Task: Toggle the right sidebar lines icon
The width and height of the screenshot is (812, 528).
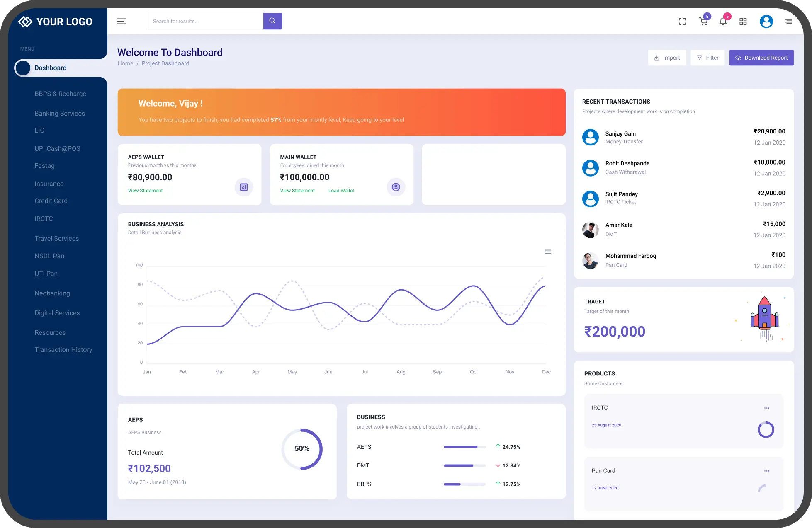Action: pos(788,22)
